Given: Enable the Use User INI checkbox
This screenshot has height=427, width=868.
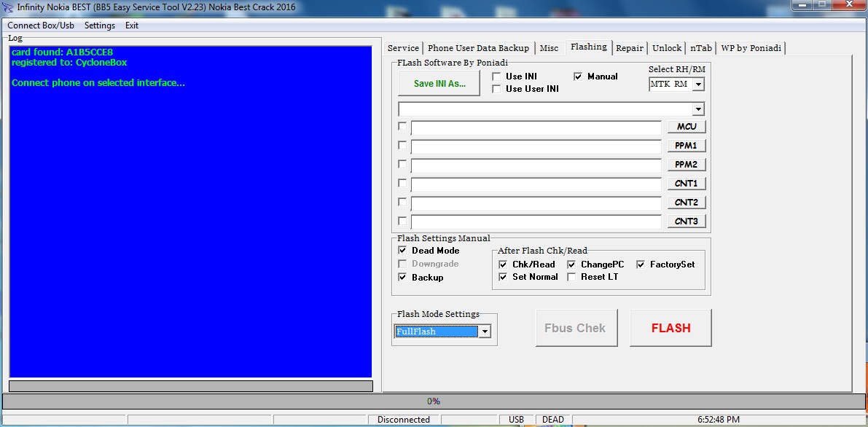Looking at the screenshot, I should point(496,89).
